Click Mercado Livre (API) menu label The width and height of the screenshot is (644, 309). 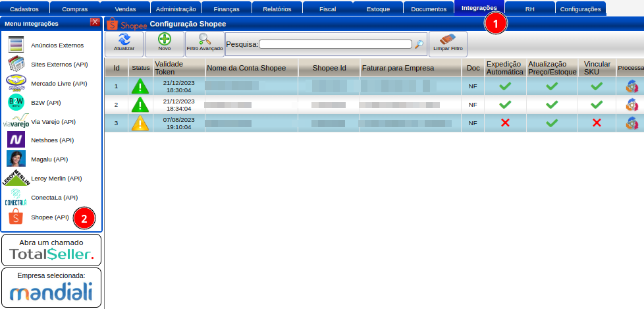coord(59,84)
